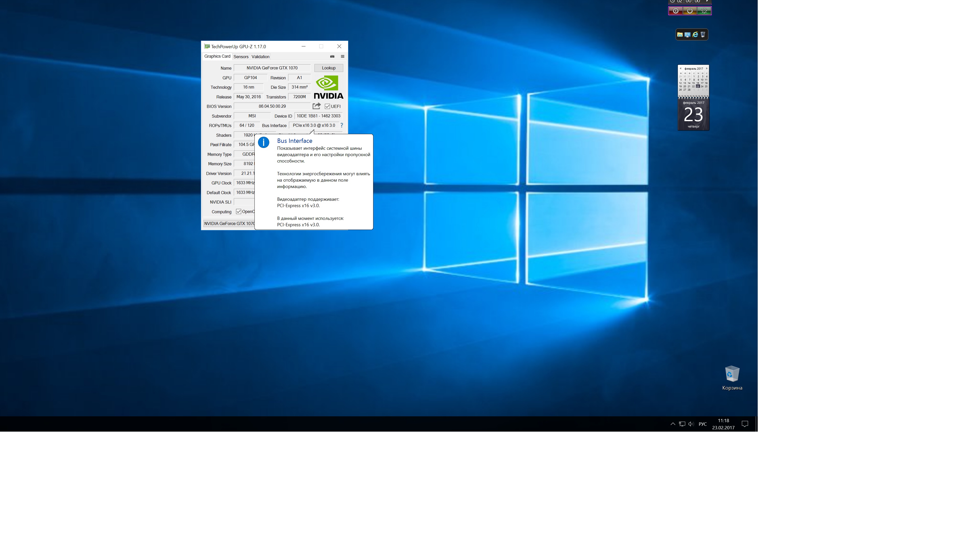Launch Internet Explorer from the small dock
Image resolution: width=980 pixels, height=551 pixels.
[x=695, y=35]
